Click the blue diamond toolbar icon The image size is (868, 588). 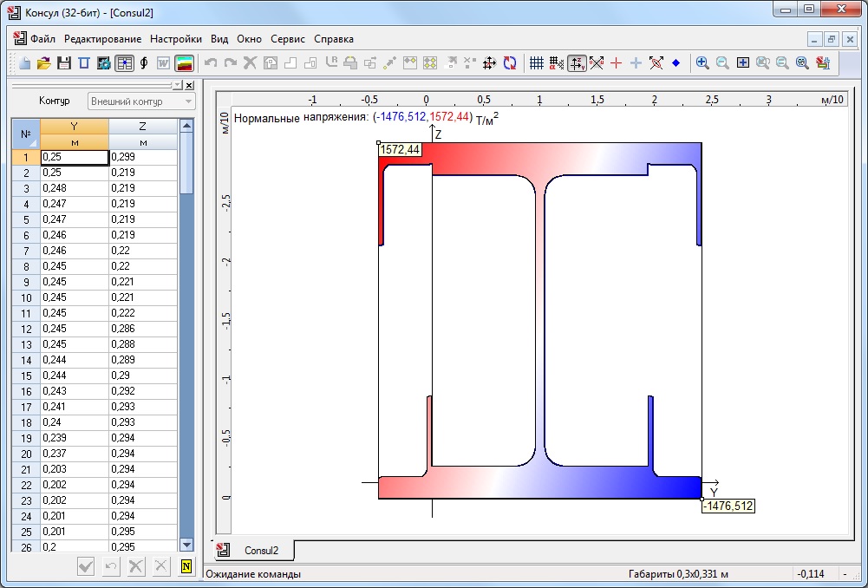675,62
